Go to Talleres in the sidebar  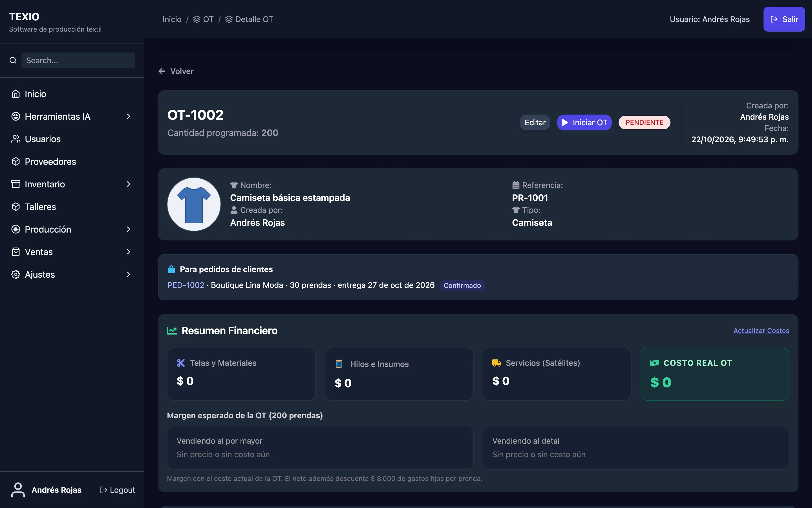tap(72, 207)
